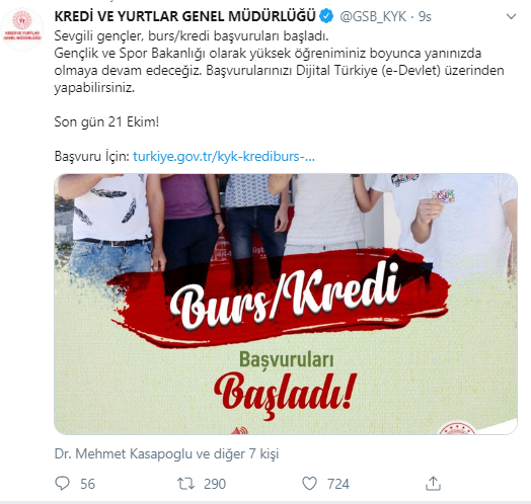The image size is (531, 504).
Task: Click the reply speech bubble icon
Action: (62, 483)
